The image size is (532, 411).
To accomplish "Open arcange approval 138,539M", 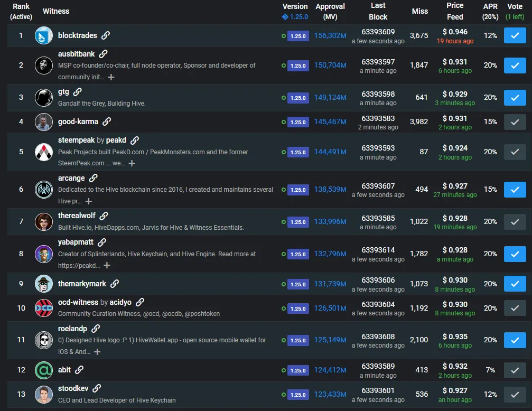I will coord(330,189).
